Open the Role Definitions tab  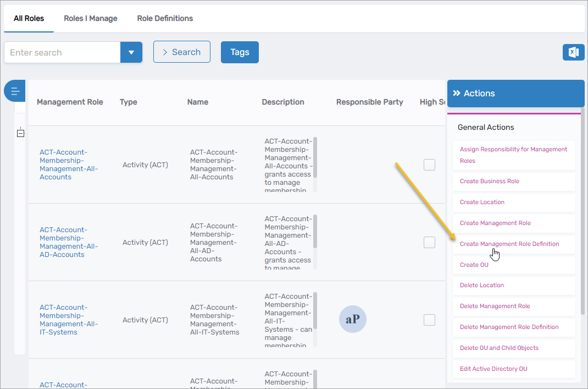pos(165,18)
